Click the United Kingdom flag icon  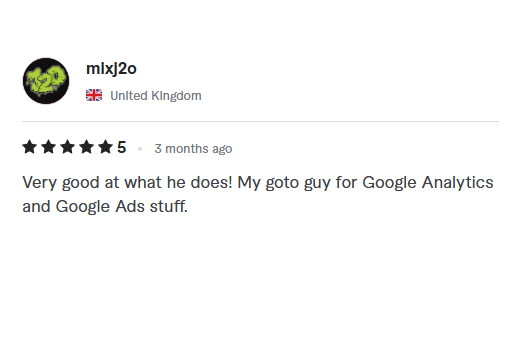(x=94, y=95)
